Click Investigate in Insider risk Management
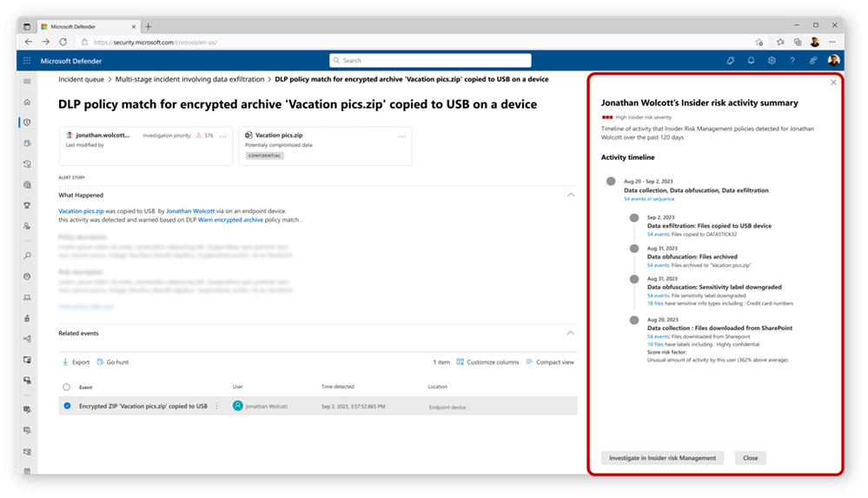 point(662,458)
